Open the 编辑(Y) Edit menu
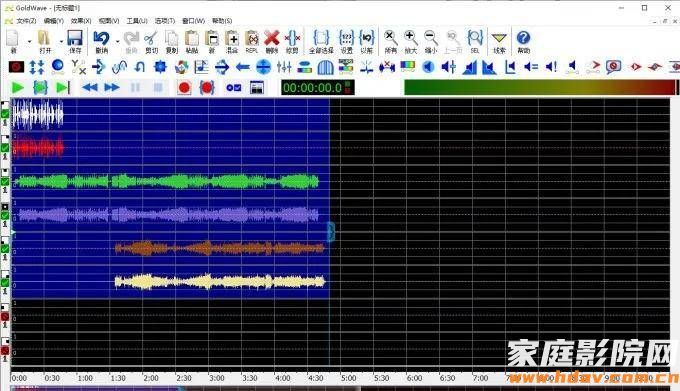Screen dimensions: 680x391 coord(53,21)
